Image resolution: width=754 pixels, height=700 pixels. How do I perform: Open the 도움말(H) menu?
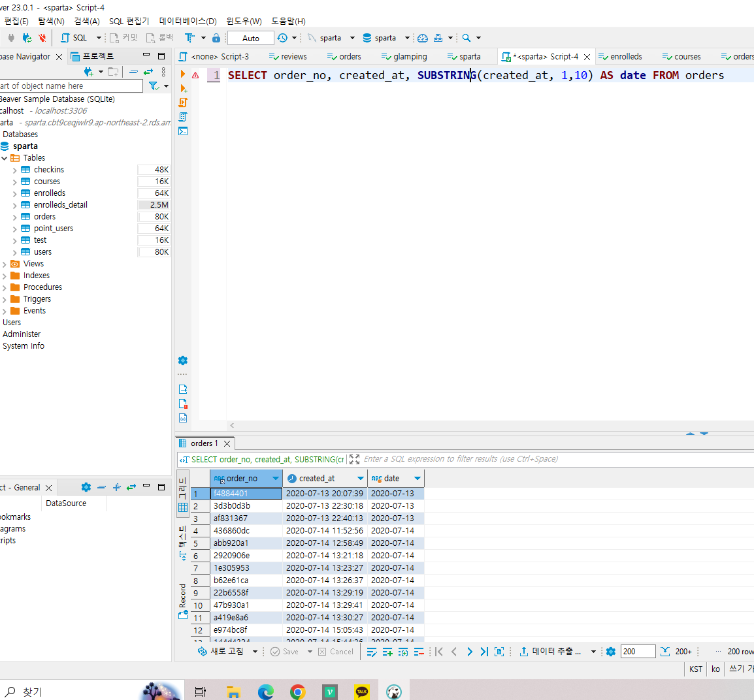(x=288, y=21)
